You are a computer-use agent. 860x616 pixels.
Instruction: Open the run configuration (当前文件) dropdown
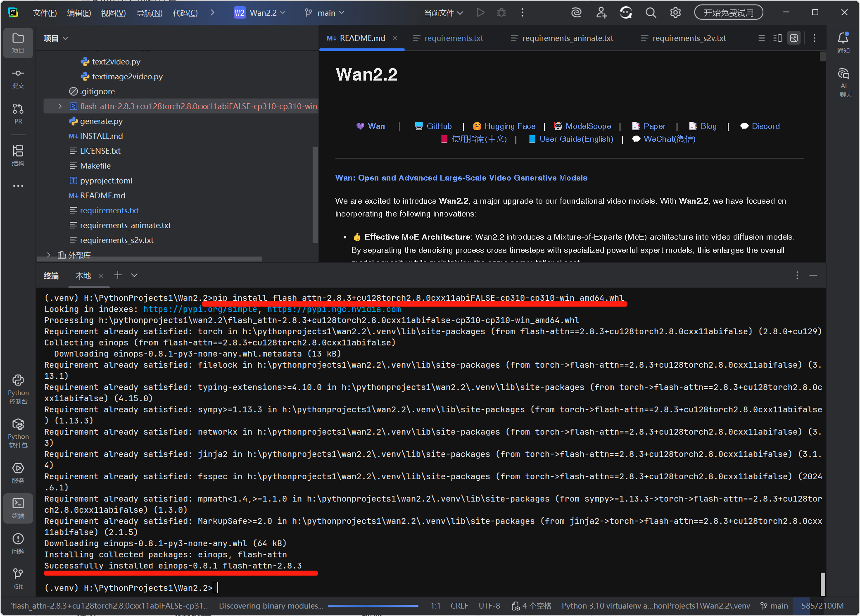[444, 13]
